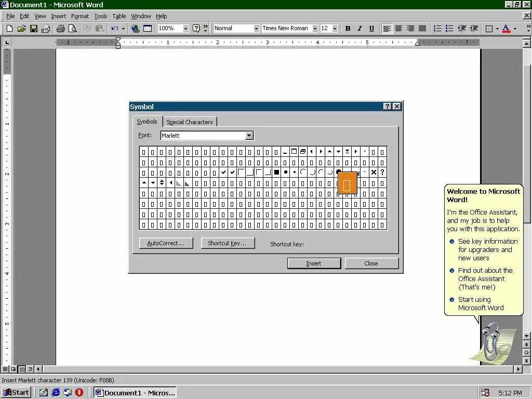Screen dimensions: 532x399
Task: Apply bulleted list formatting
Action: pos(449,29)
